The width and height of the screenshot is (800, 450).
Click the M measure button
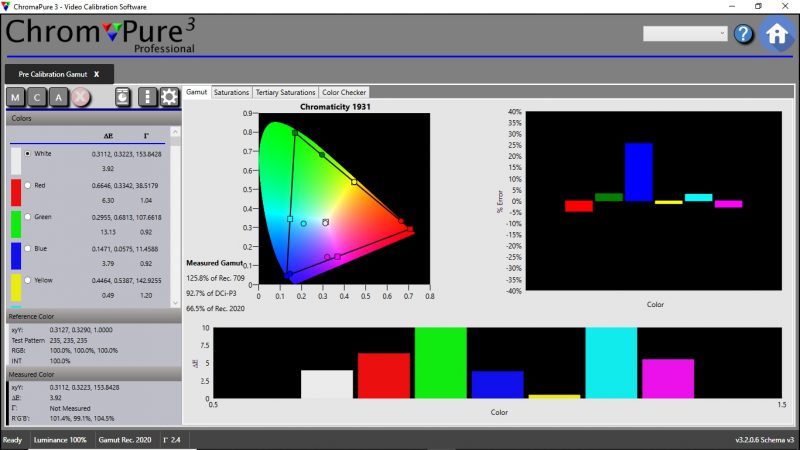(16, 97)
